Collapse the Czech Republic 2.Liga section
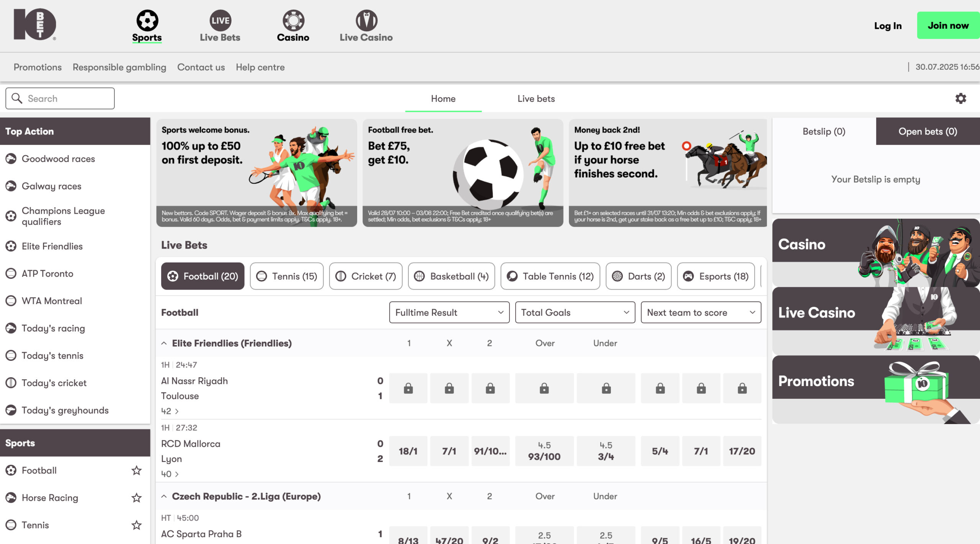Viewport: 980px width, 544px height. pyautogui.click(x=164, y=496)
